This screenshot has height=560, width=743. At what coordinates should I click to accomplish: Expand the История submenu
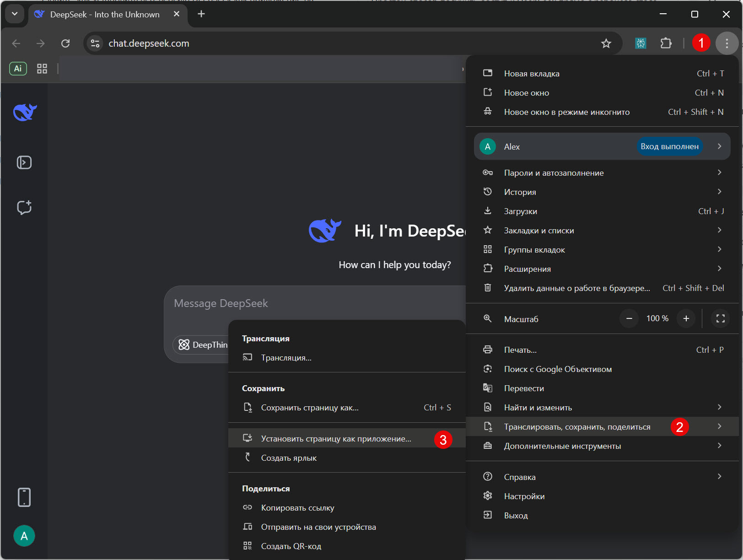click(x=602, y=192)
